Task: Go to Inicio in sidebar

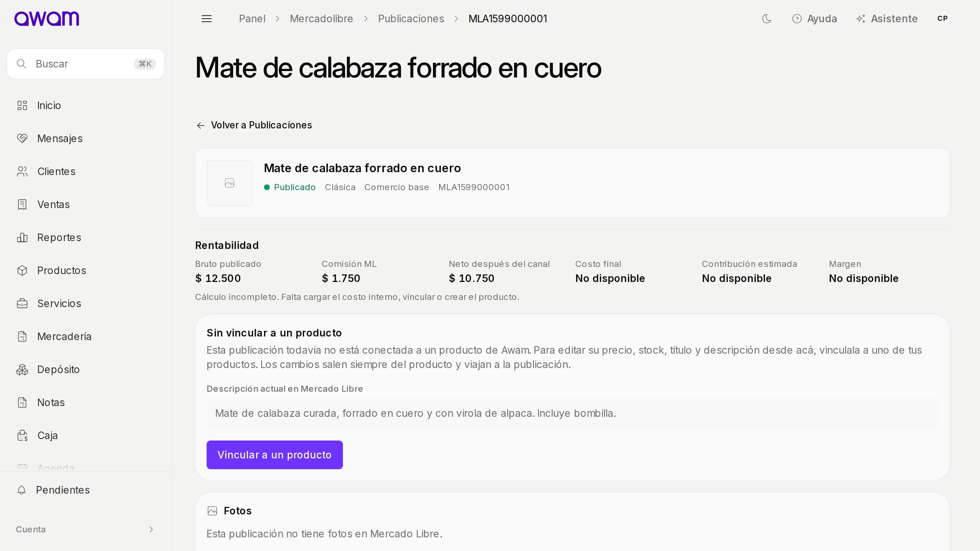Action: point(49,105)
